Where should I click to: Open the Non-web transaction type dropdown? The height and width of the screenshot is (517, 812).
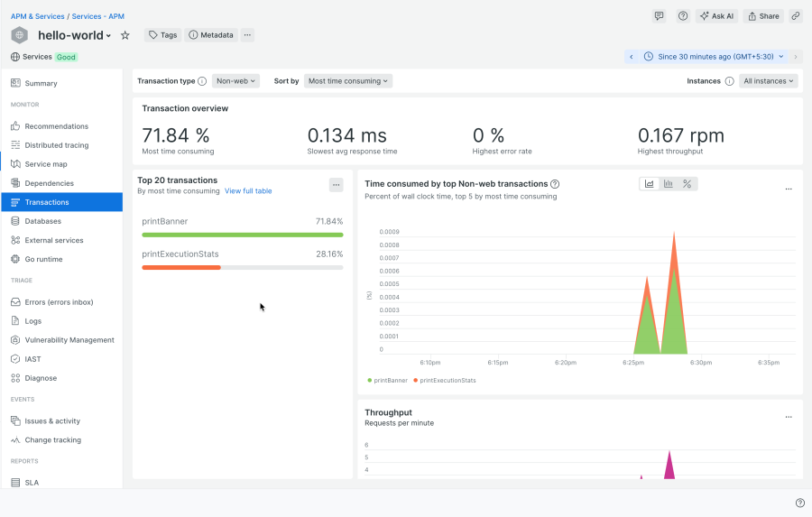tap(236, 81)
